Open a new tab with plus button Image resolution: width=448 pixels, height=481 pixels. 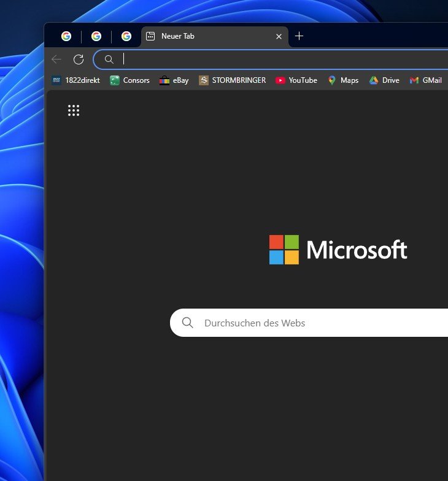(x=299, y=36)
